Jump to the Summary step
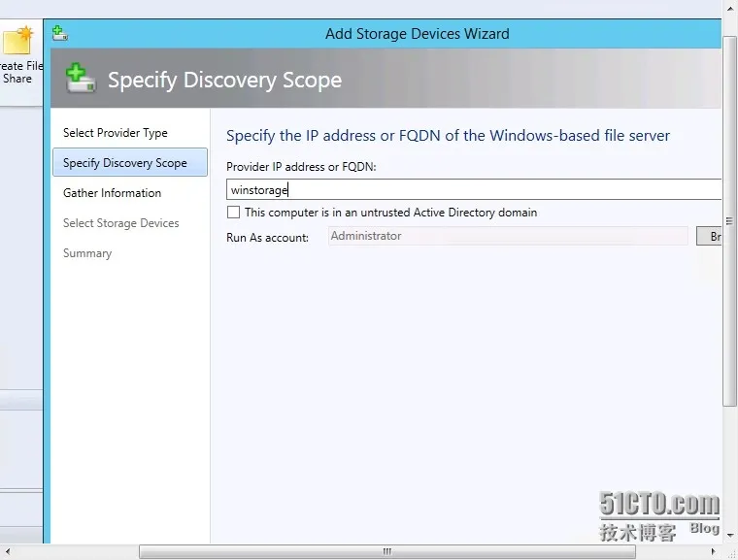The image size is (738, 560). 87,253
